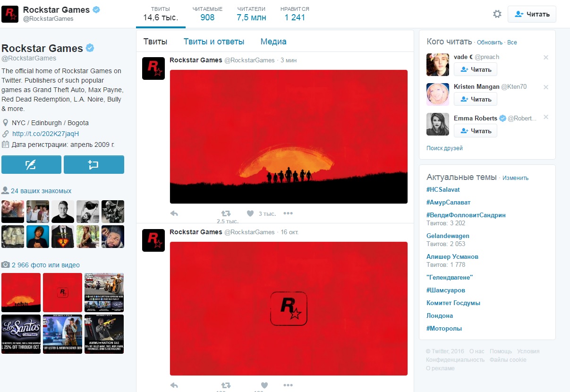
Task: Click footer link Файлы cookie
Action: 508,360
